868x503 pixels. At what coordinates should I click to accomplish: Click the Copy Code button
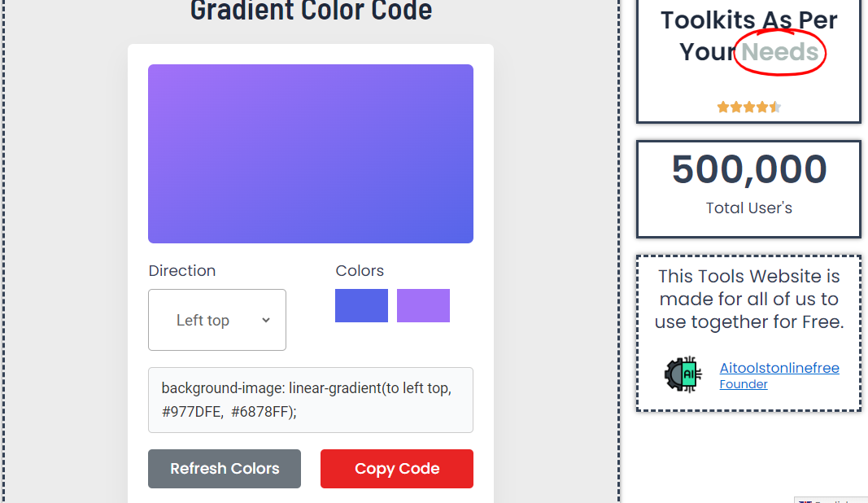click(x=396, y=469)
